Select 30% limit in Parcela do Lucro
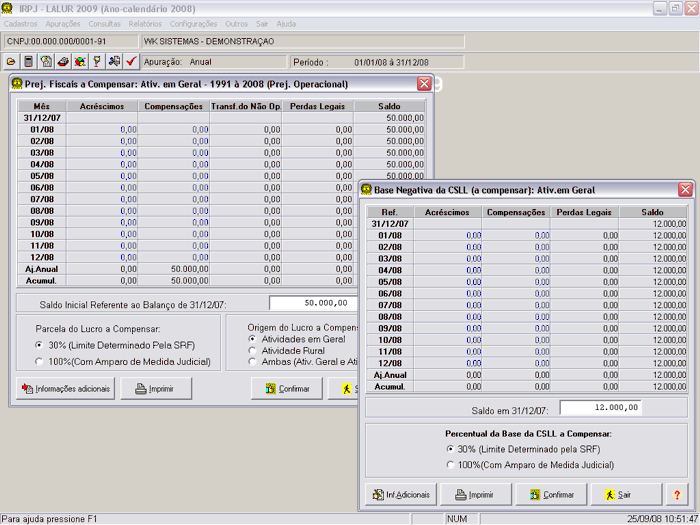This screenshot has width=700, height=525. (39, 345)
